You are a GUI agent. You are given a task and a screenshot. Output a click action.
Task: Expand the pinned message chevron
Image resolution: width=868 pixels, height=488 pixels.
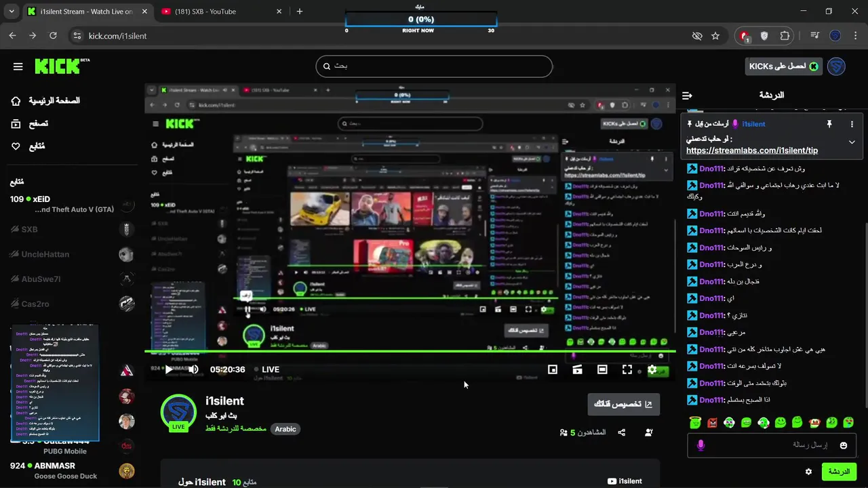point(852,142)
